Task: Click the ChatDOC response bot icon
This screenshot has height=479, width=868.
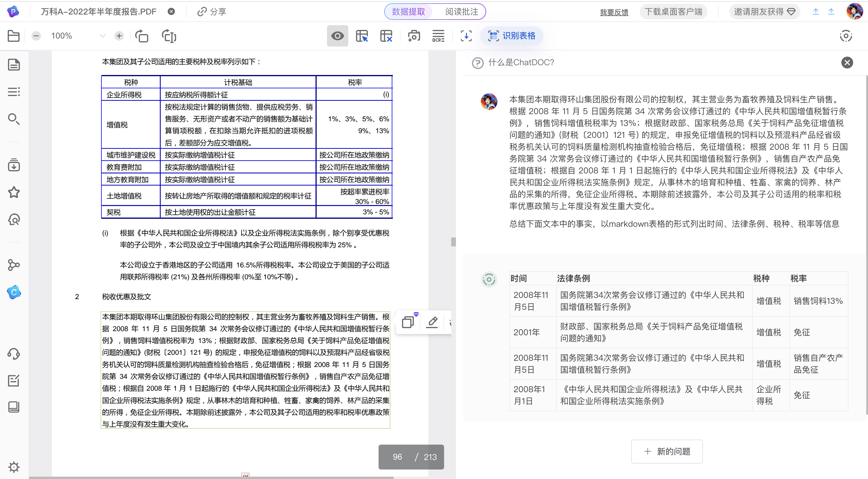Action: click(x=489, y=279)
